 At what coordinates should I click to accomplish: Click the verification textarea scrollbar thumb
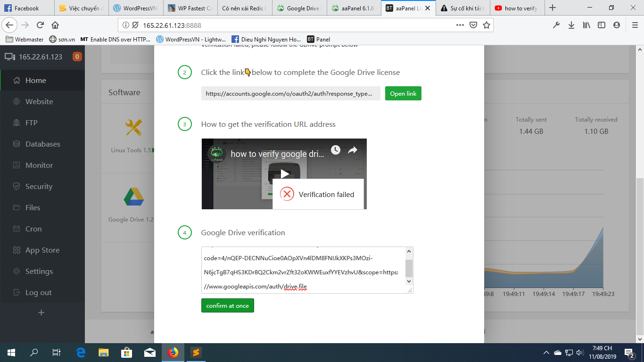409,268
